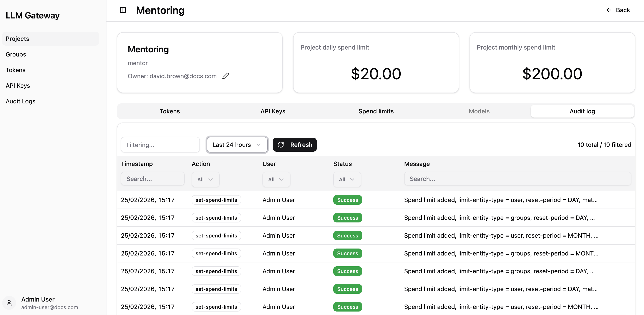Switch to the Models tab
Viewport: 644px width, 315px height.
(479, 111)
